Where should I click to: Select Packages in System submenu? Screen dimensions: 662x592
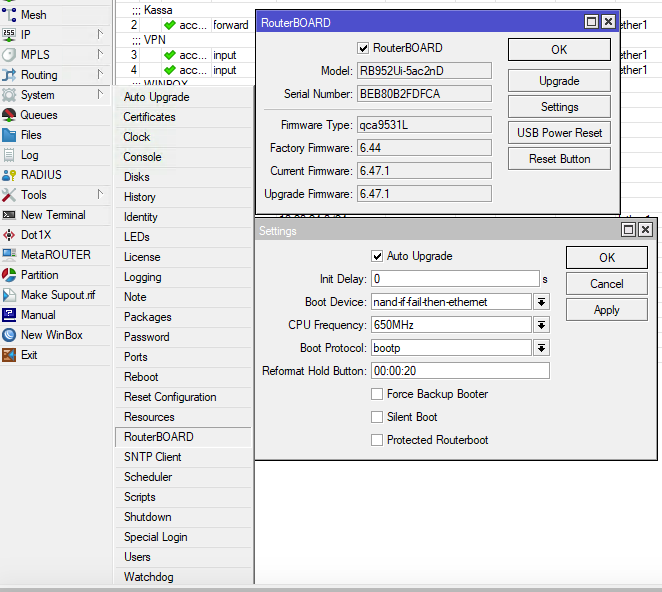click(x=183, y=317)
